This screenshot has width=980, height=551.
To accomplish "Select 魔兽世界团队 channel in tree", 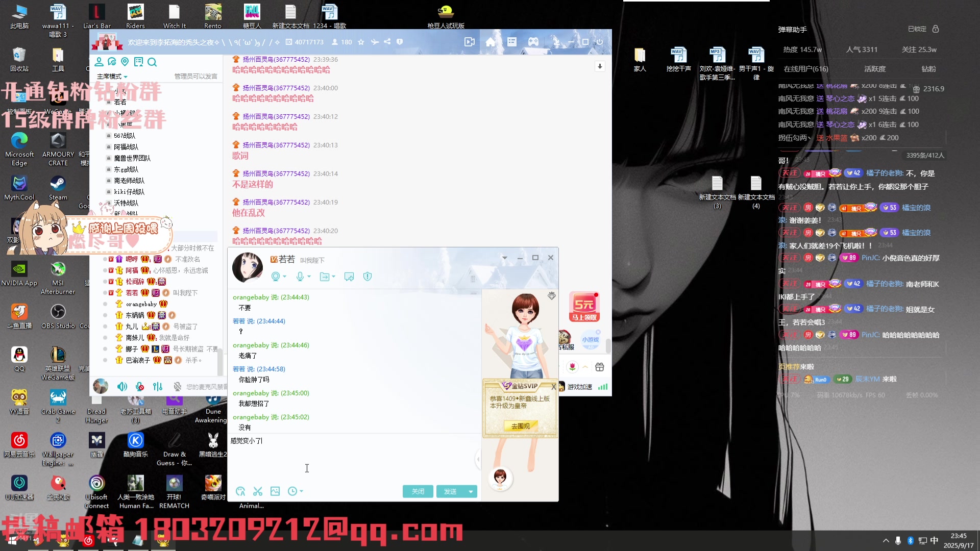I will (132, 158).
